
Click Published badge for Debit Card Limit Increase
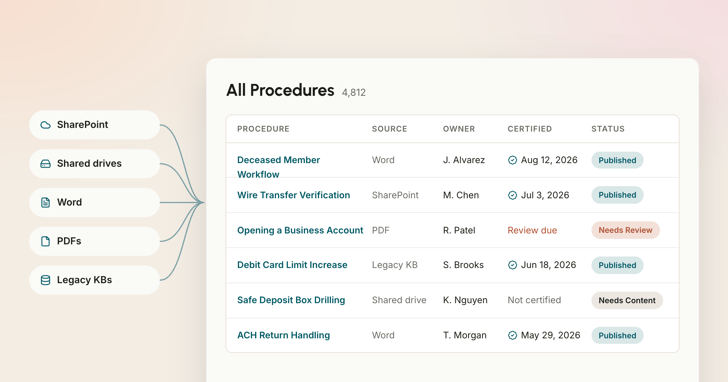pos(617,265)
